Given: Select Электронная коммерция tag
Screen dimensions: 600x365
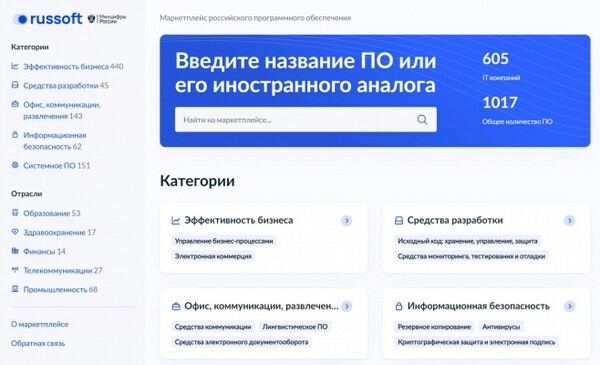Looking at the screenshot, I should (x=213, y=256).
